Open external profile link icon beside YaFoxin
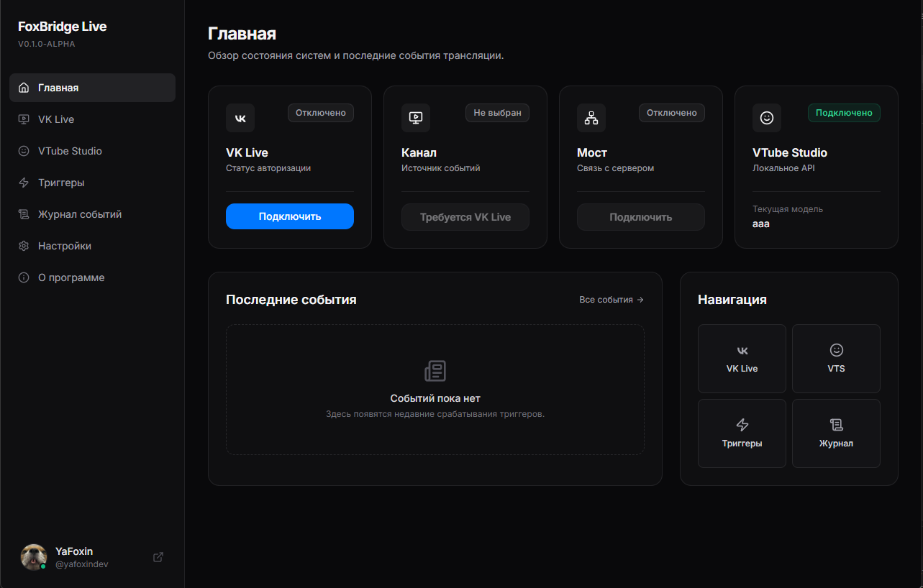923x588 pixels. (x=158, y=557)
